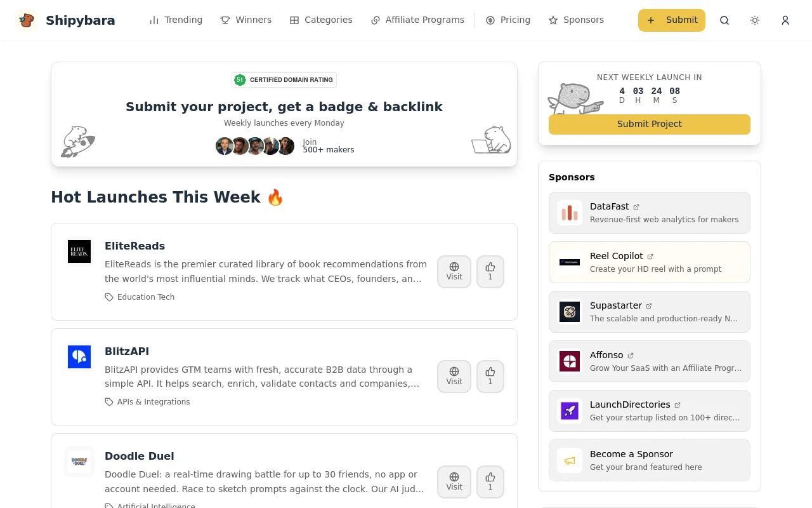The height and width of the screenshot is (508, 812).
Task: Open the Trending nav item
Action: tap(176, 20)
